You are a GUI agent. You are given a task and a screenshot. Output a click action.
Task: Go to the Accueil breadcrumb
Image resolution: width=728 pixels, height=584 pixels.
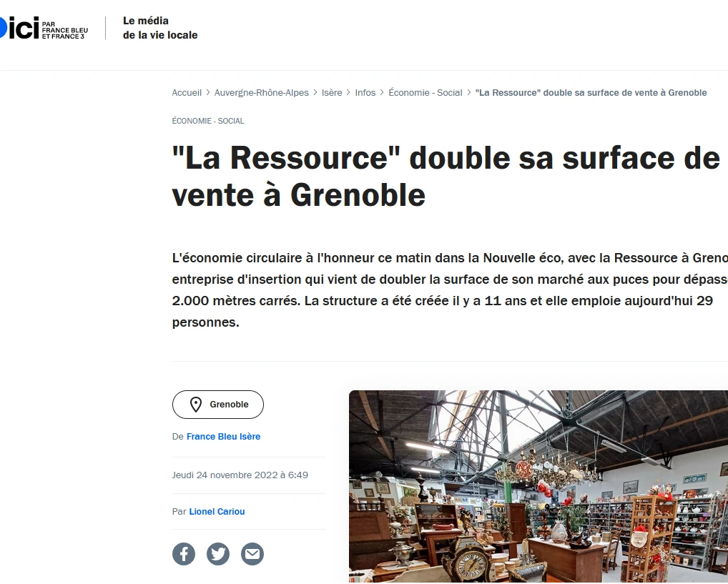tap(187, 92)
